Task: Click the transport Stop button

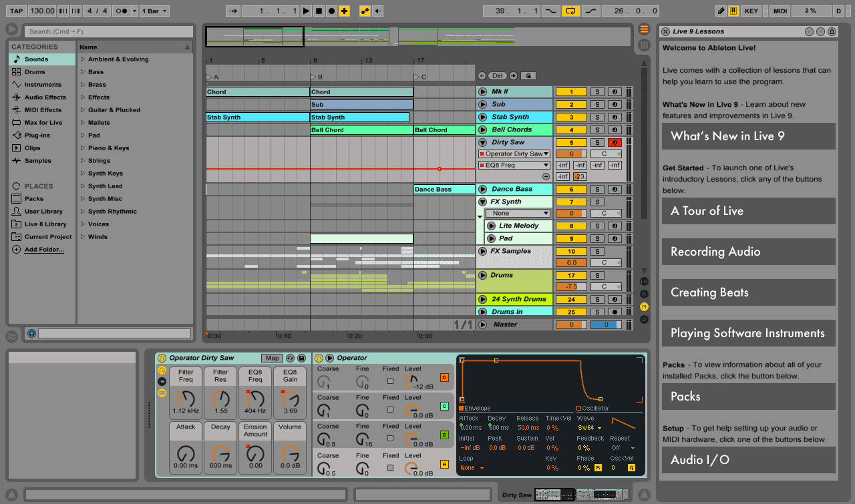Action: 319,11
